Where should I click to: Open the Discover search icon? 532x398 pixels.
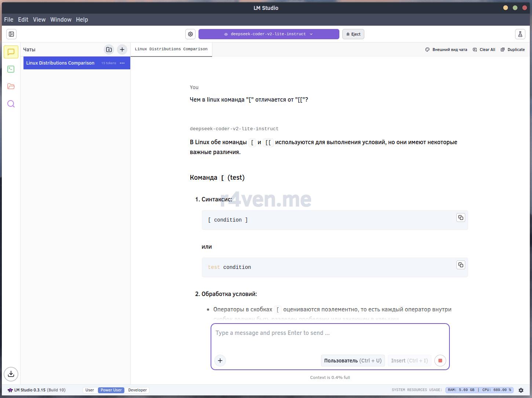[11, 104]
